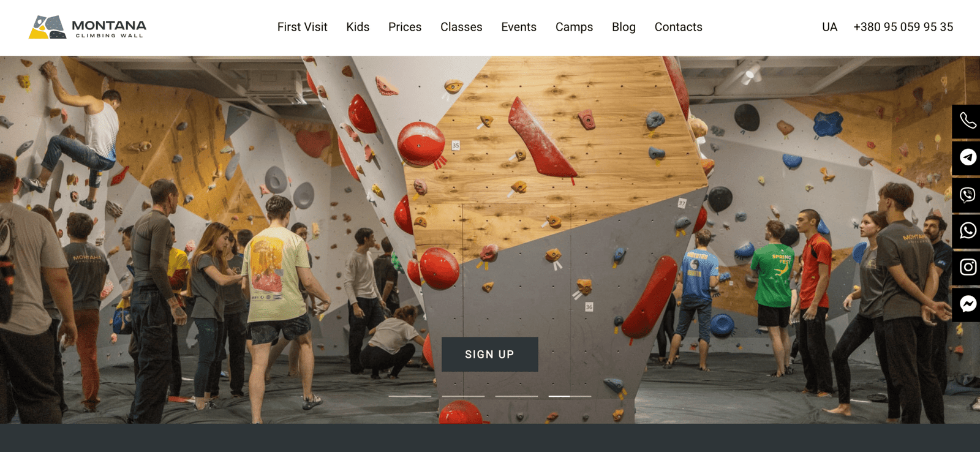Switch language to UA
Screen dimensions: 980x452
[829, 27]
